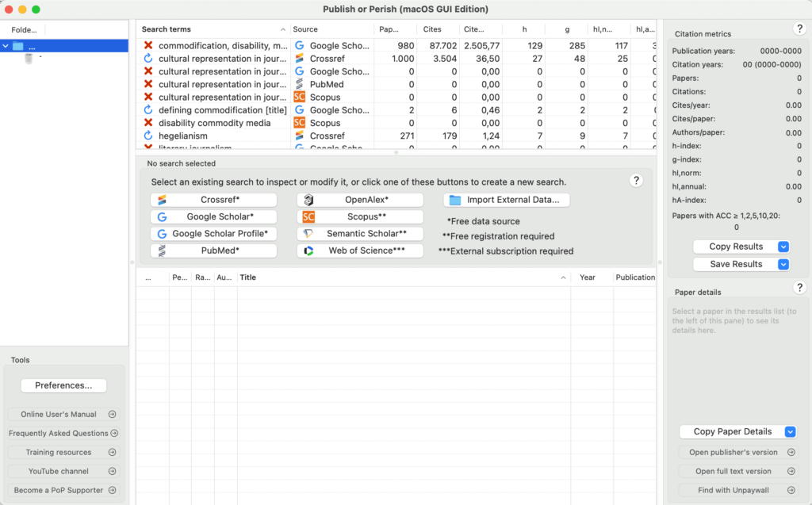Click the Scopus icon in cultural representation row

point(299,98)
